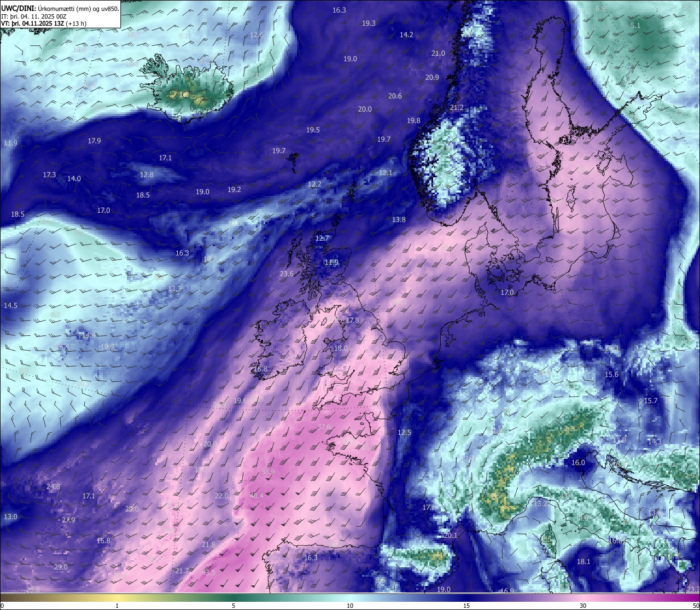The image size is (700, 610).
Task: Click the color scale tick label 10
Action: [350, 606]
